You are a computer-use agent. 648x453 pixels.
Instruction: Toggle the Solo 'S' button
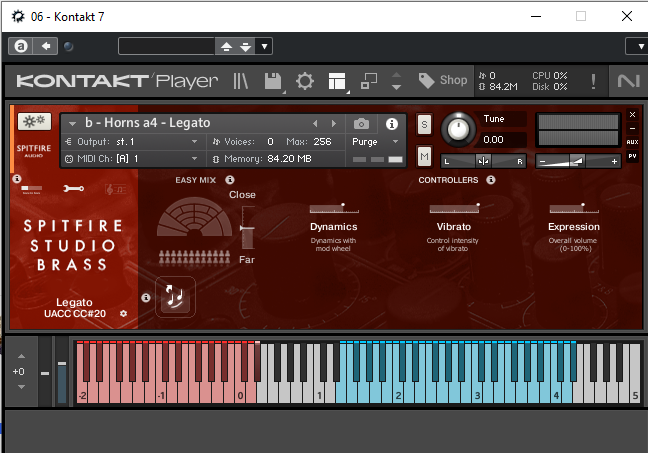coord(424,124)
